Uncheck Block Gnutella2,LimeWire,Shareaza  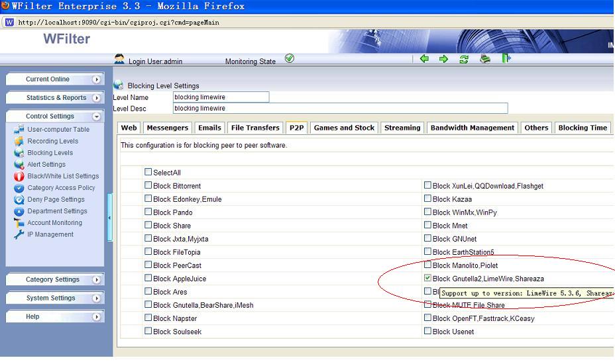[427, 278]
